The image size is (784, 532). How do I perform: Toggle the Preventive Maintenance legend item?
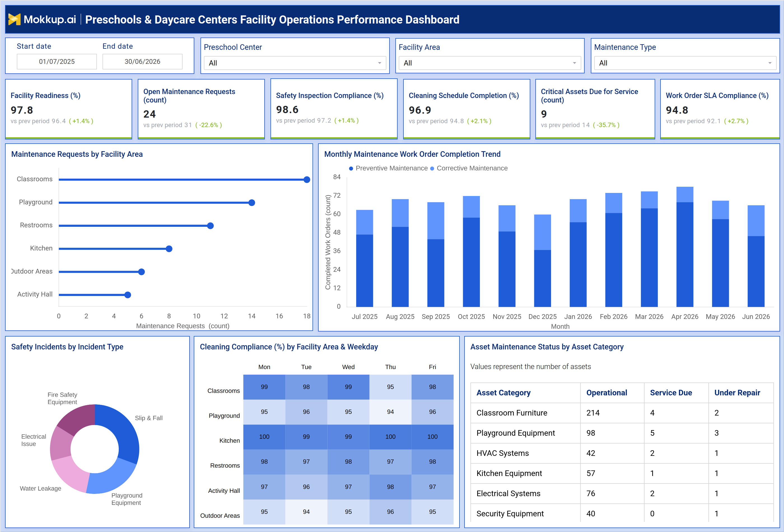(388, 168)
